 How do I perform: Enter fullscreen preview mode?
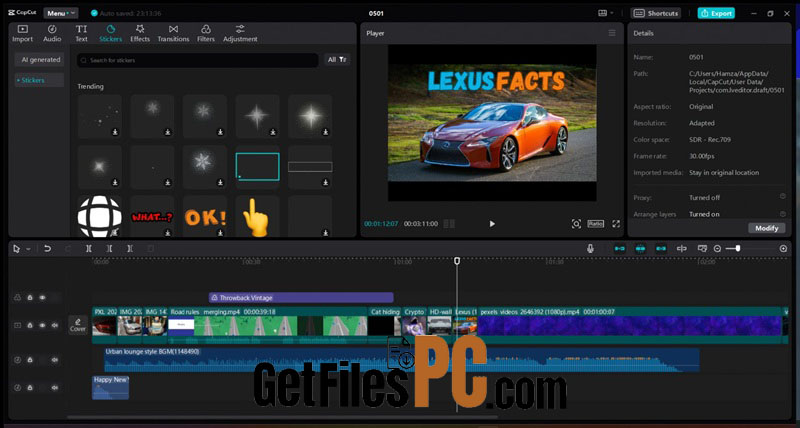click(616, 223)
